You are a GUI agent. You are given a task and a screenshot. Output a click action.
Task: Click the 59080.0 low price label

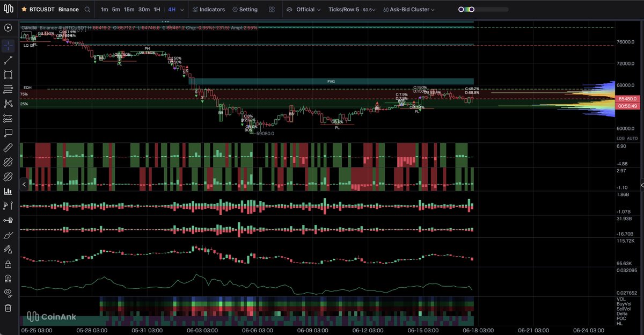coord(266,134)
